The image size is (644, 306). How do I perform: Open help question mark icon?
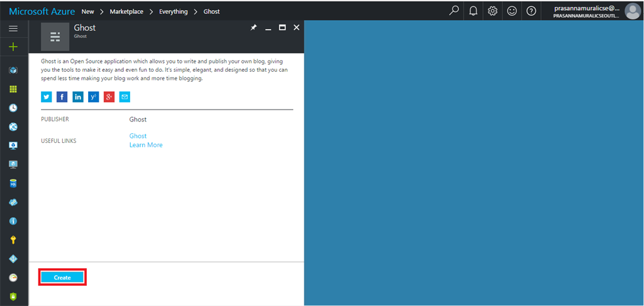531,11
